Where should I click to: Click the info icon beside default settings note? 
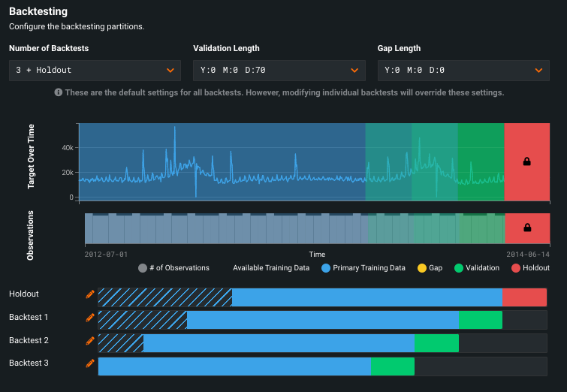[x=58, y=92]
